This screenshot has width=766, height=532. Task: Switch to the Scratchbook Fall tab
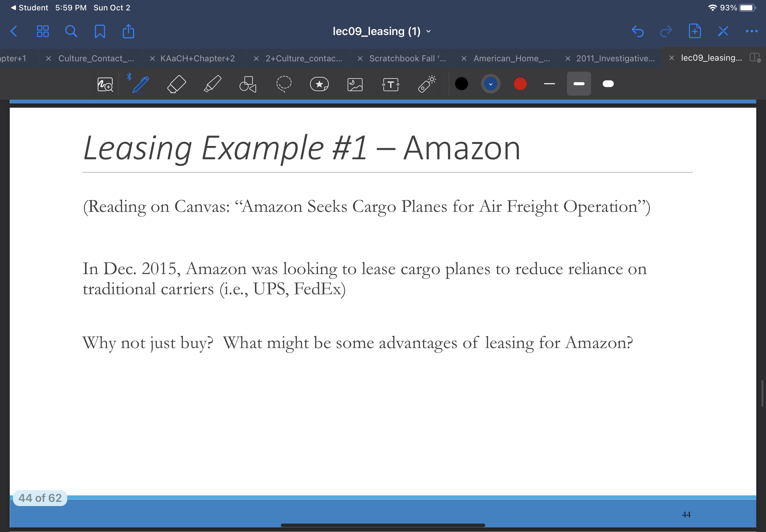407,59
